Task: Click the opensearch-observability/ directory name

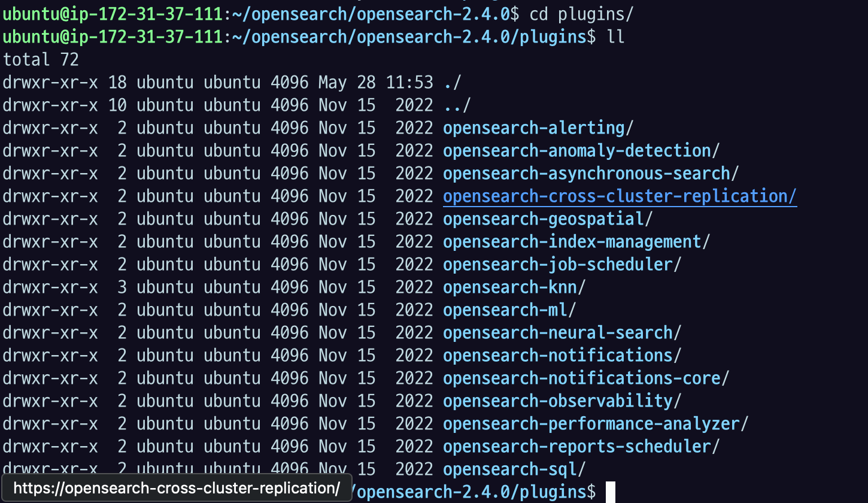Action: click(562, 401)
